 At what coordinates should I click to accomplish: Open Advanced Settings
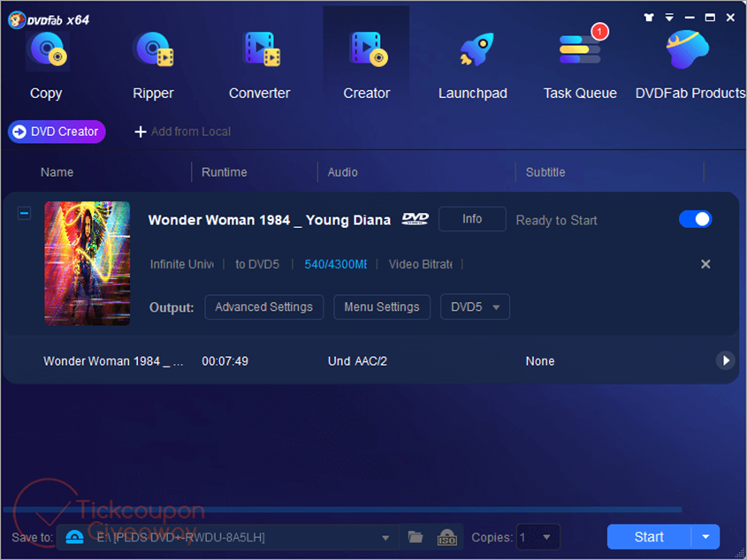(x=264, y=307)
